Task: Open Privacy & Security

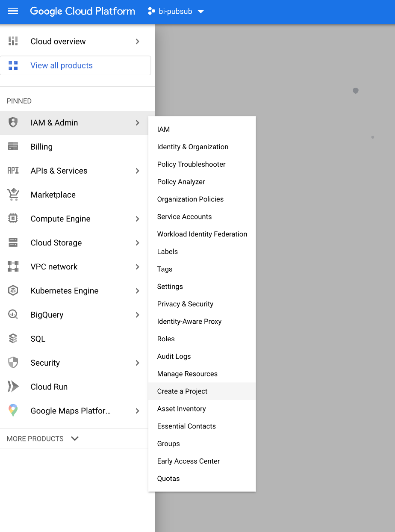Action: (x=202, y=304)
